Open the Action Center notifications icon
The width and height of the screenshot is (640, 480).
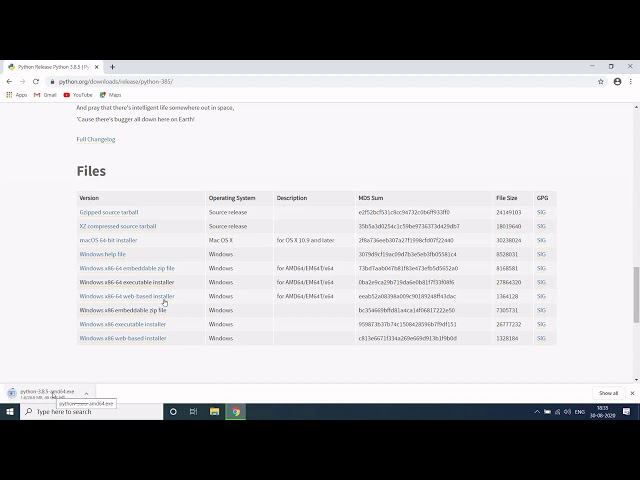(627, 411)
